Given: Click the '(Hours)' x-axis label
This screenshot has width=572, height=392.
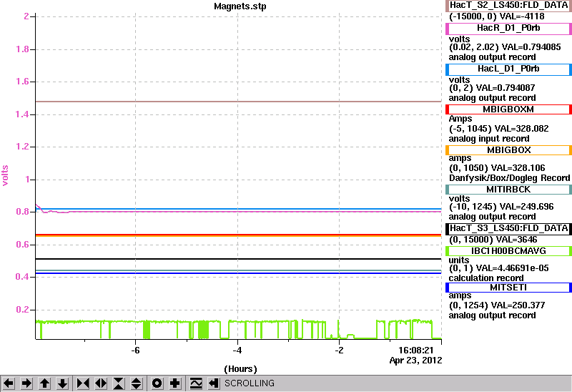Looking at the screenshot, I should coord(240,369).
